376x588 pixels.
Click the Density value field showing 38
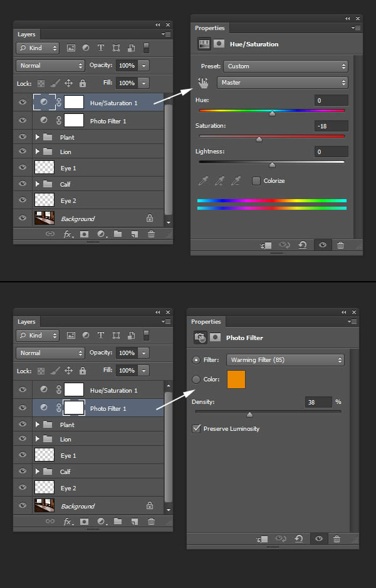[x=318, y=402]
